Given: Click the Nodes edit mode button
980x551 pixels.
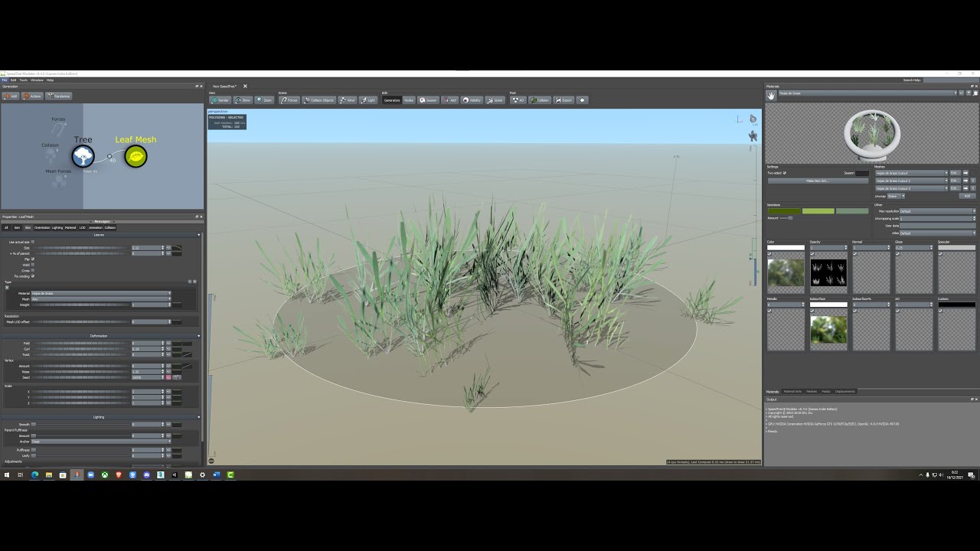Looking at the screenshot, I should point(409,99).
